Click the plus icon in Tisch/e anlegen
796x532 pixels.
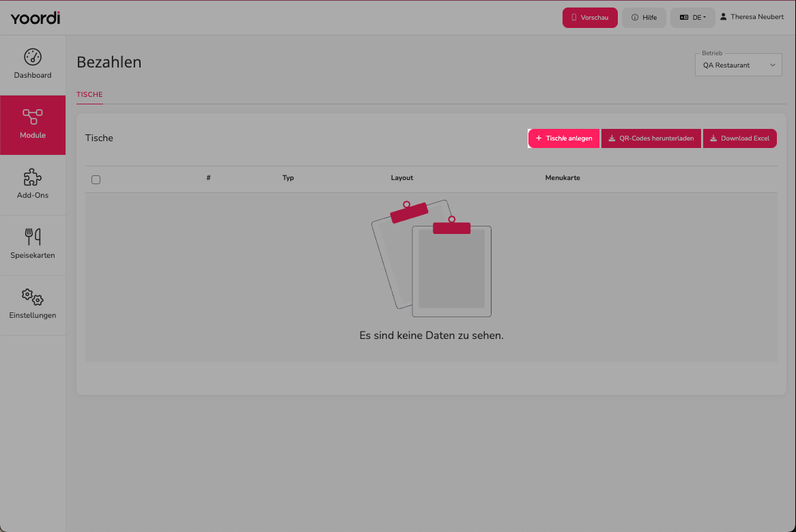(539, 138)
